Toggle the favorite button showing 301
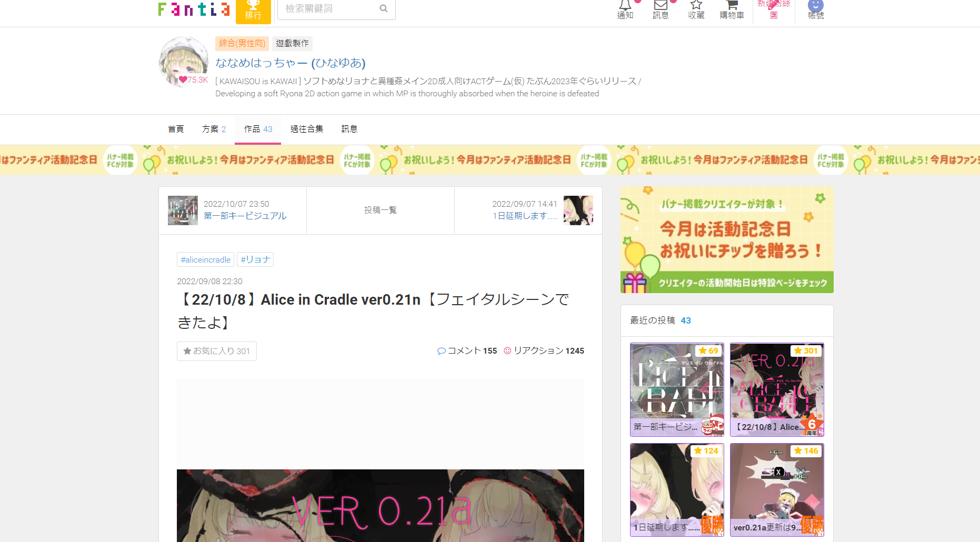 pos(217,351)
